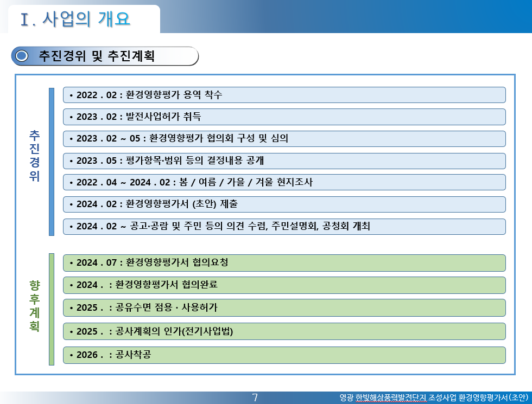Click the Ⅰ. 사업의 개요 title tab
This screenshot has height=404, width=532.
[84, 19]
